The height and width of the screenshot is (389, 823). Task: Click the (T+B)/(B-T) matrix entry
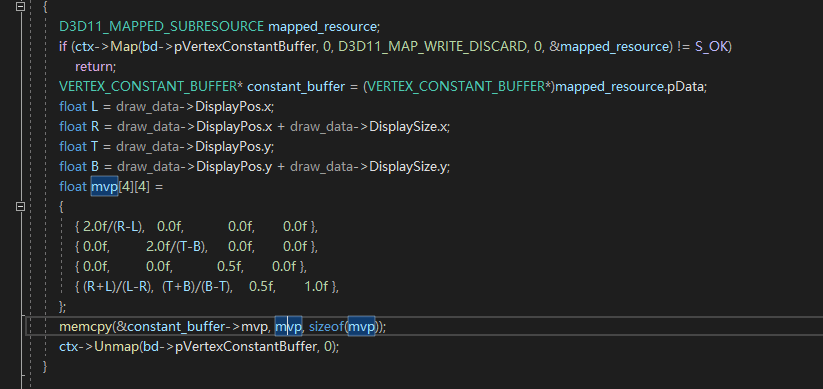coord(196,287)
